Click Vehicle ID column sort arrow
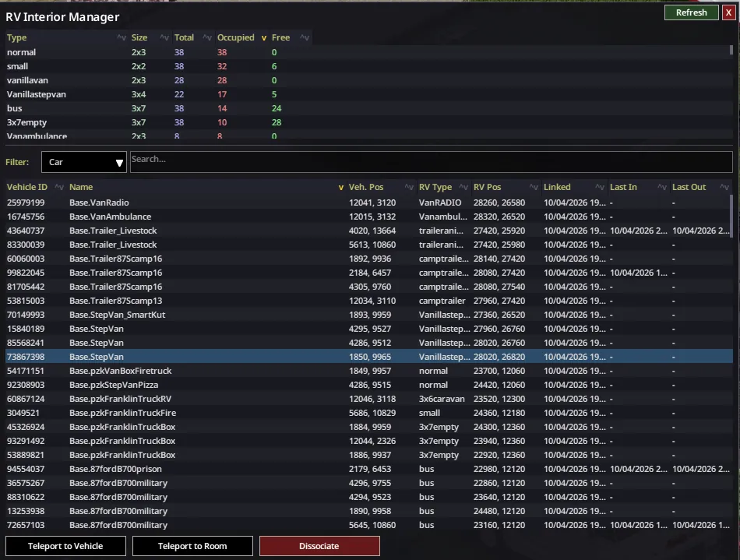Viewport: 740px width, 560px height. [x=58, y=187]
